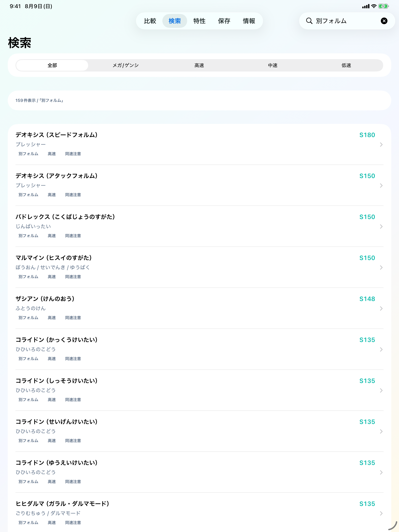
Task: Open デオキシス (スピードフォルム) chevron
Action: tap(381, 145)
